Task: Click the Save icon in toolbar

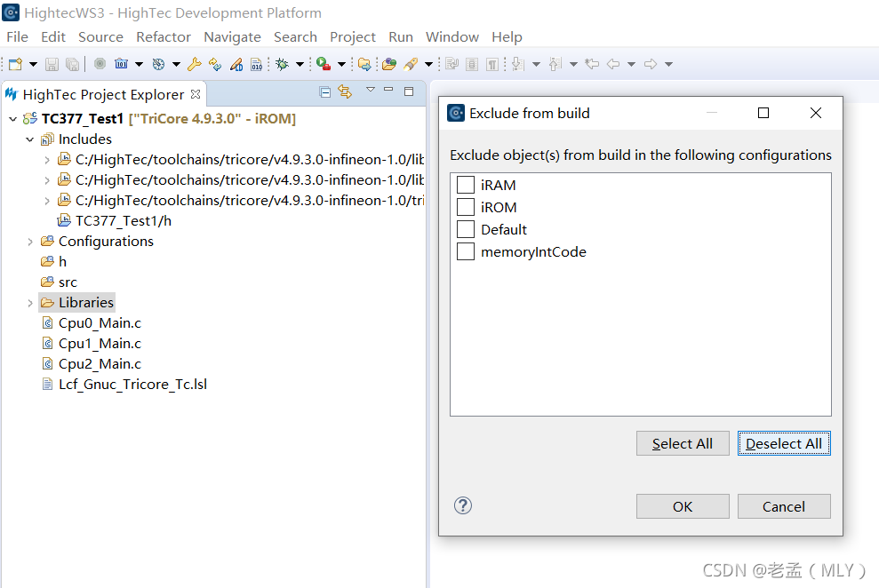Action: click(x=52, y=64)
